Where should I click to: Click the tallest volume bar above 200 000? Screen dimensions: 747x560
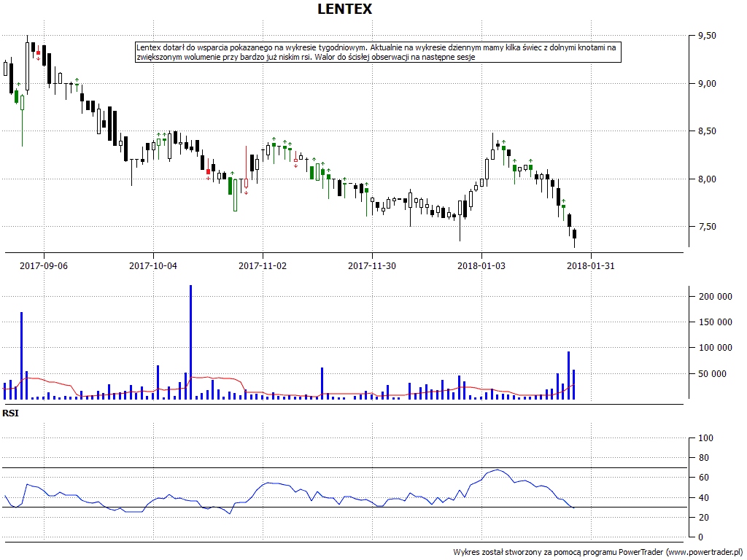190,342
